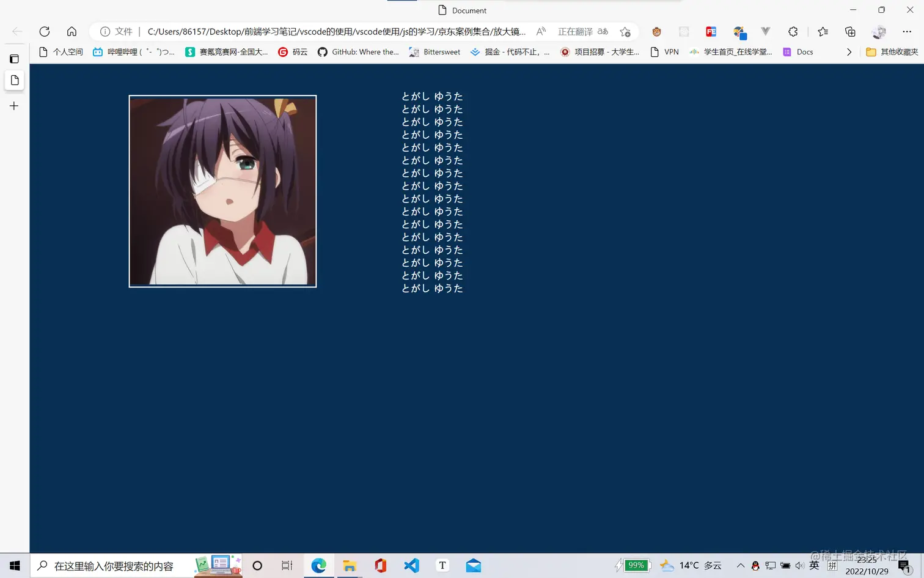Screen dimensions: 924x578
Task: Toggle the 拼 IME mode indicator
Action: pos(832,566)
